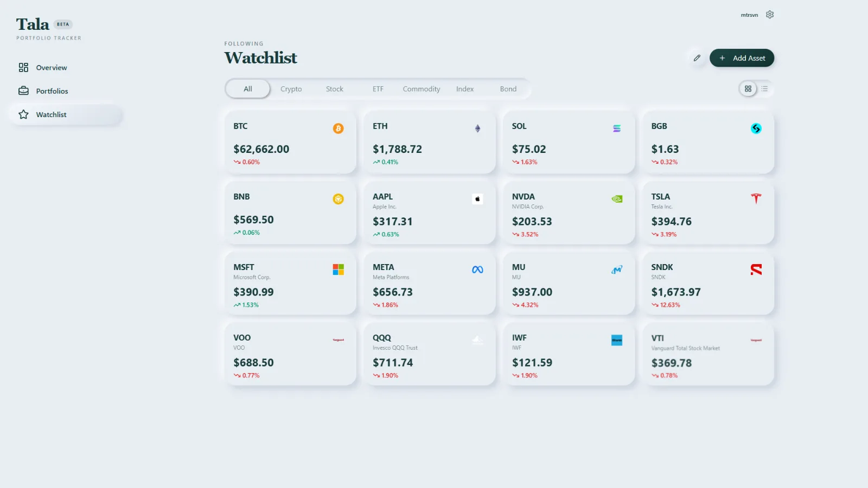The image size is (868, 488).
Task: Click the VTI price $369.78
Action: 672,363
